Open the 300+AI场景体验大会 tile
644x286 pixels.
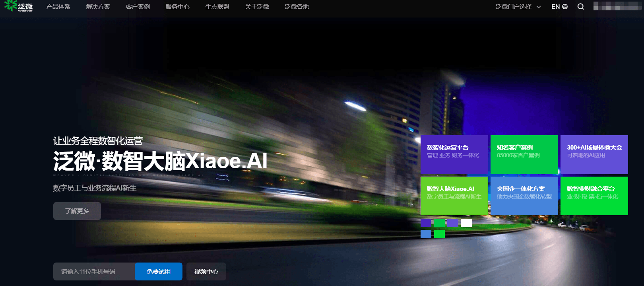coord(594,155)
